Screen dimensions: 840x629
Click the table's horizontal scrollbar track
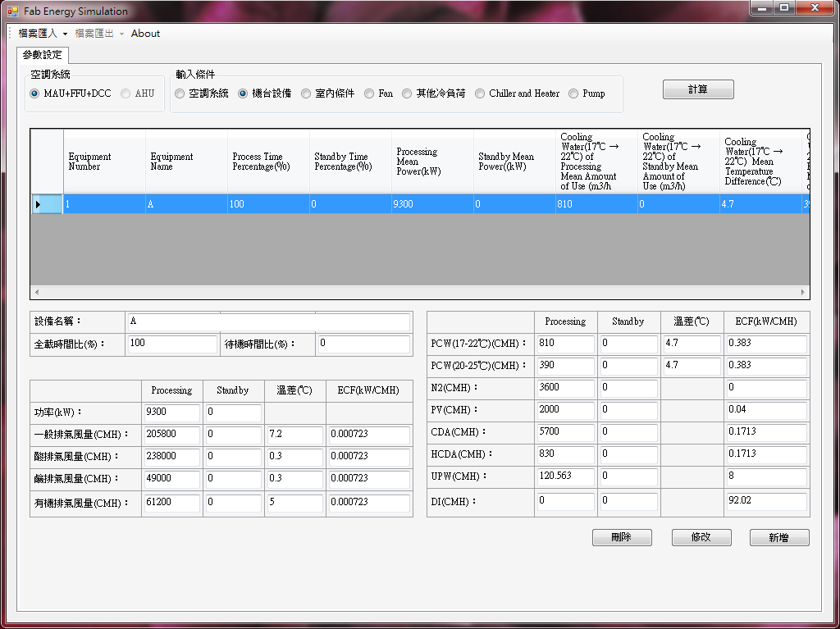419,292
